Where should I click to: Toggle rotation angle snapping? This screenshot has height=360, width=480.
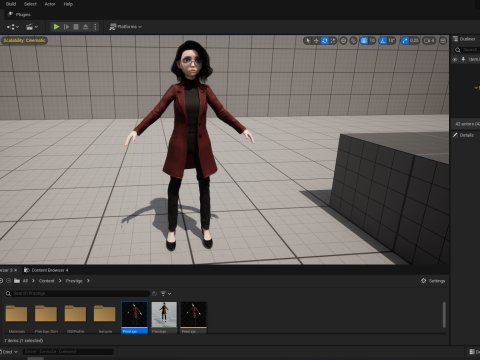pyautogui.click(x=383, y=41)
